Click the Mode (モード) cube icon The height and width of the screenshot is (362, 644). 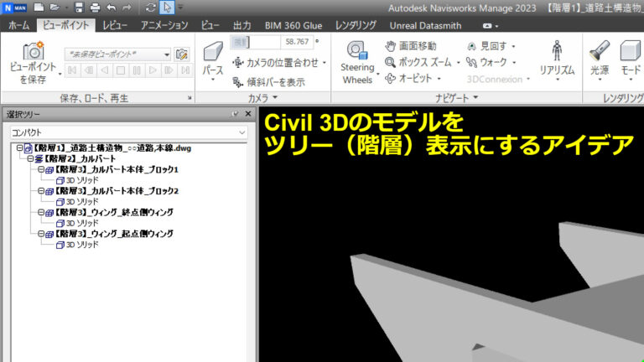(631, 51)
